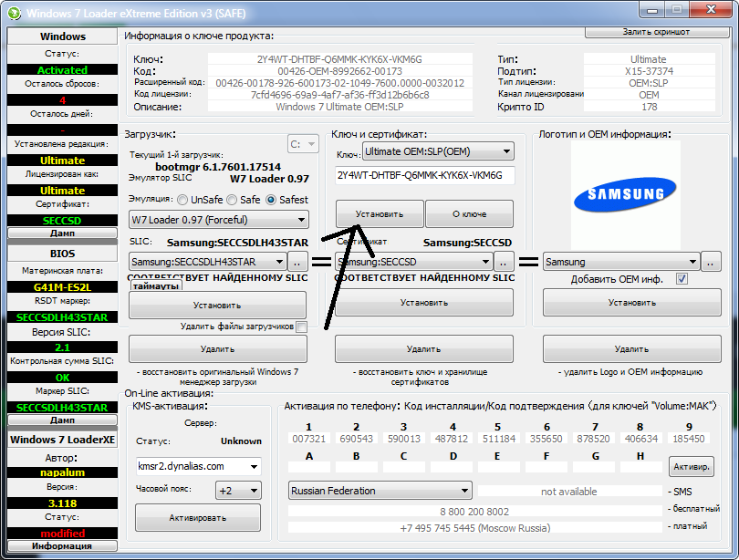The width and height of the screenshot is (739, 560).
Task: Click confirmation code field E
Action: [x=499, y=467]
